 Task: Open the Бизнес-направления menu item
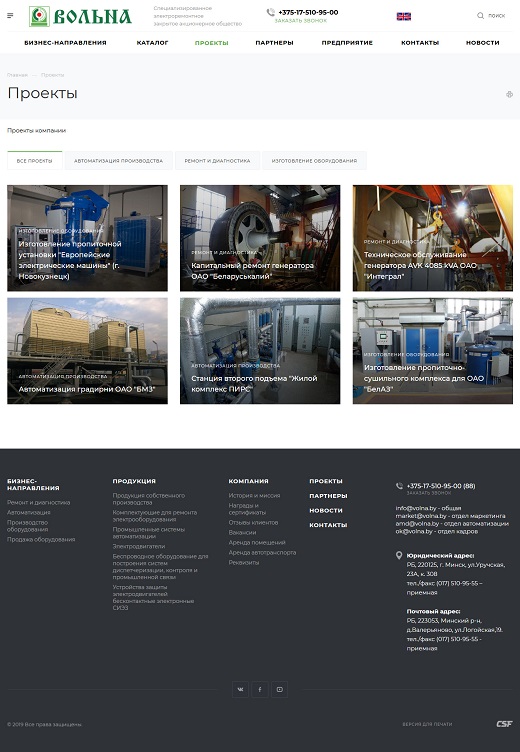pos(65,43)
